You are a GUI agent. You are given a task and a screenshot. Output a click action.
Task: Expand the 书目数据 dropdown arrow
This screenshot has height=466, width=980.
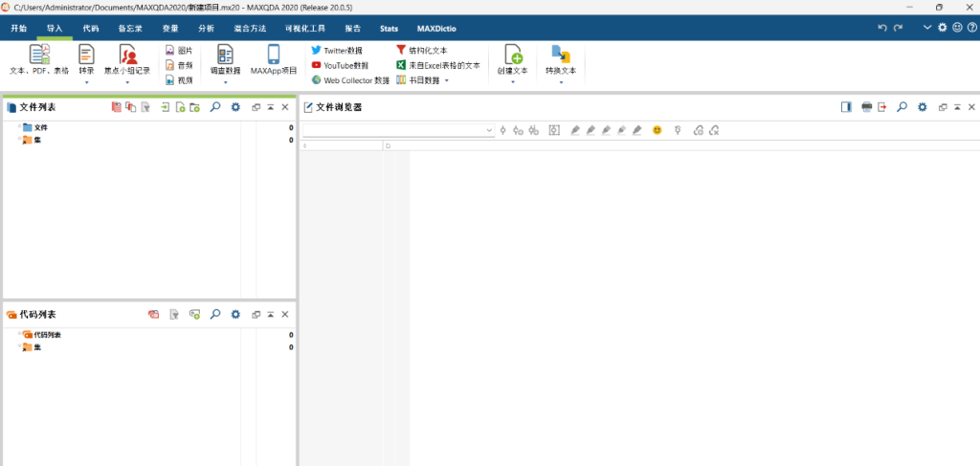(x=446, y=80)
